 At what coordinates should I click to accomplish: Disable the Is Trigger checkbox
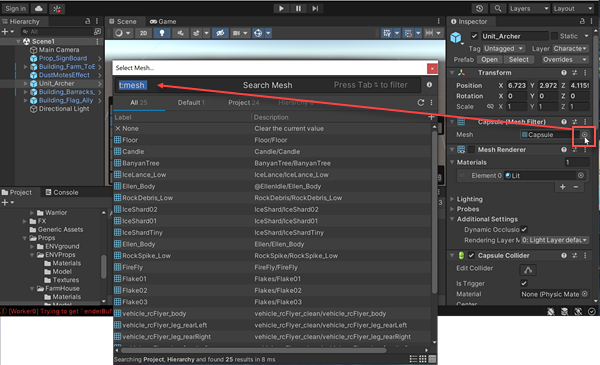524,283
